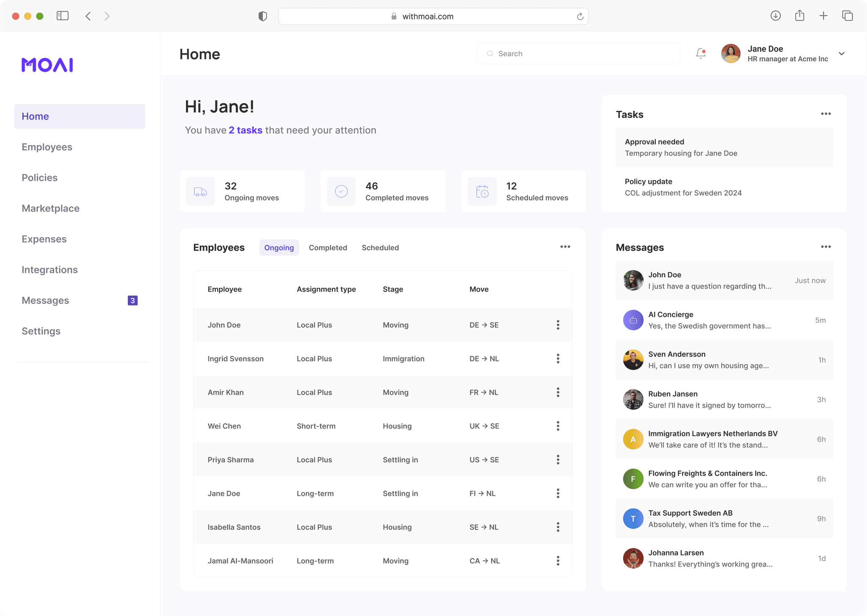Screen dimensions: 867x616
Task: Click the notification bell icon
Action: pyautogui.click(x=701, y=53)
